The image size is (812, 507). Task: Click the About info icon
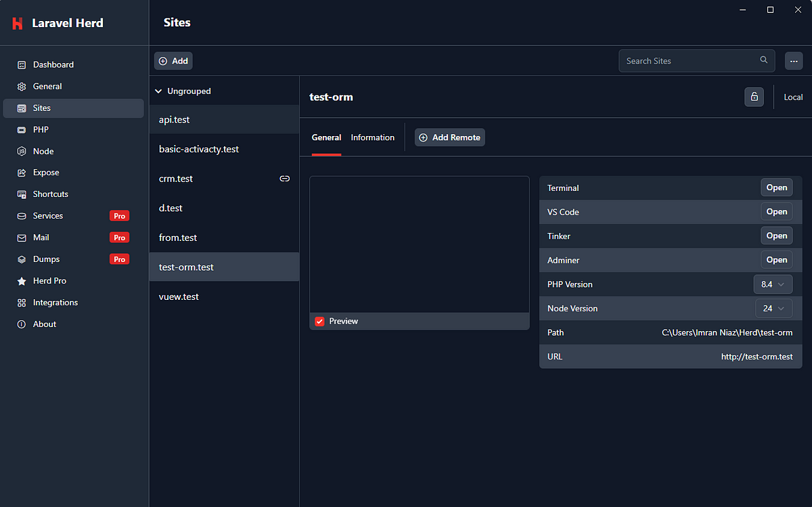(x=22, y=324)
